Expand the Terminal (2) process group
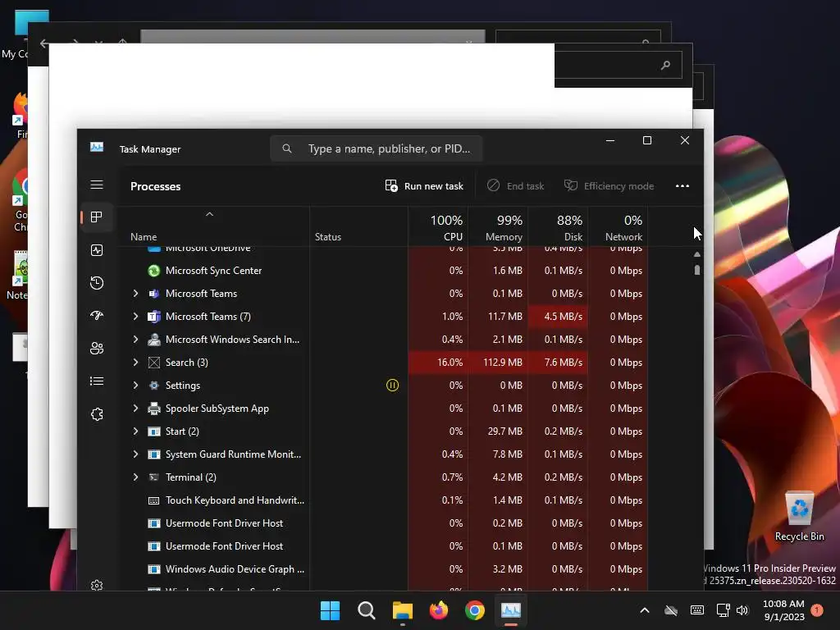840x630 pixels. click(x=135, y=477)
